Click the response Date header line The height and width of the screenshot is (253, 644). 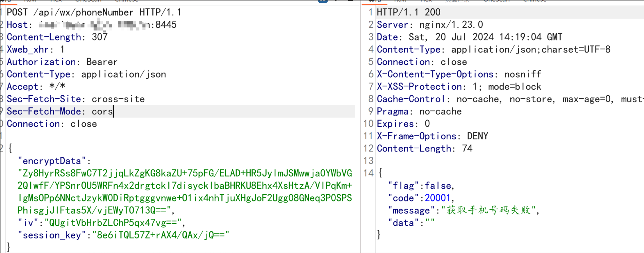tap(469, 37)
